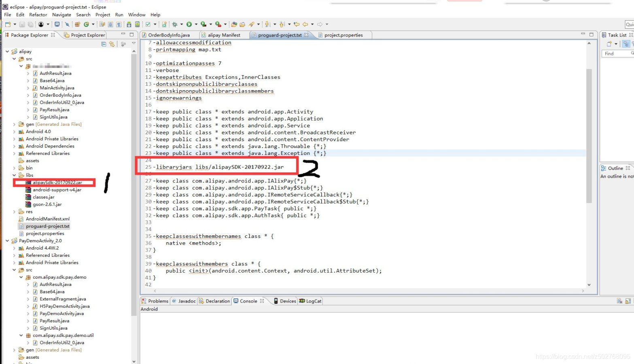Click the Find field in Task List
The image size is (634, 364).
click(x=618, y=53)
